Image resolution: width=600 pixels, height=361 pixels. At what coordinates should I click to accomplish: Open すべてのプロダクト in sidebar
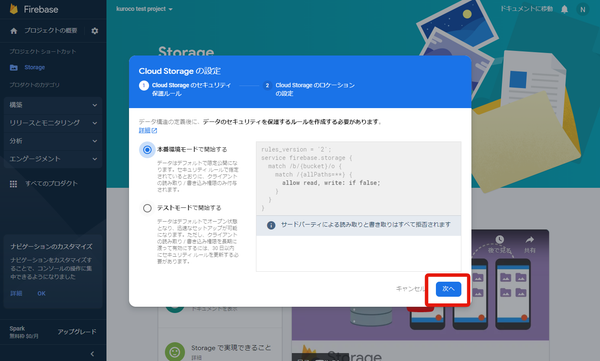[x=51, y=184]
